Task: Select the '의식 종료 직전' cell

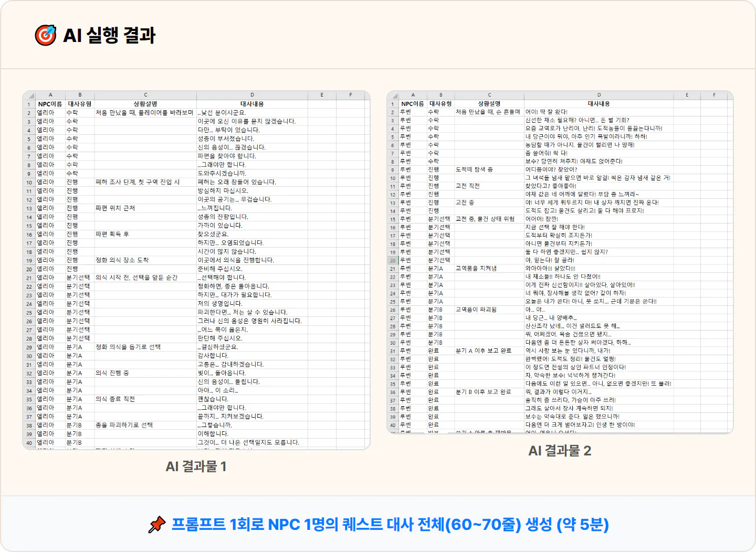Action: point(145,399)
